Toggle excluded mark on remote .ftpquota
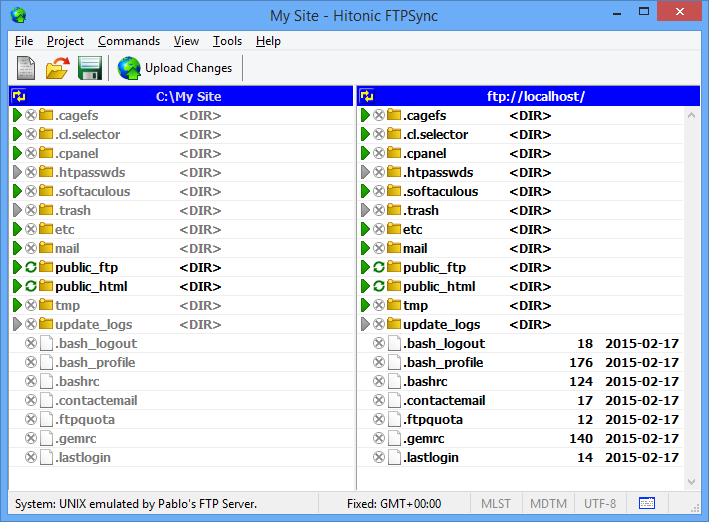Screen dimensions: 709x522 pos(379,419)
